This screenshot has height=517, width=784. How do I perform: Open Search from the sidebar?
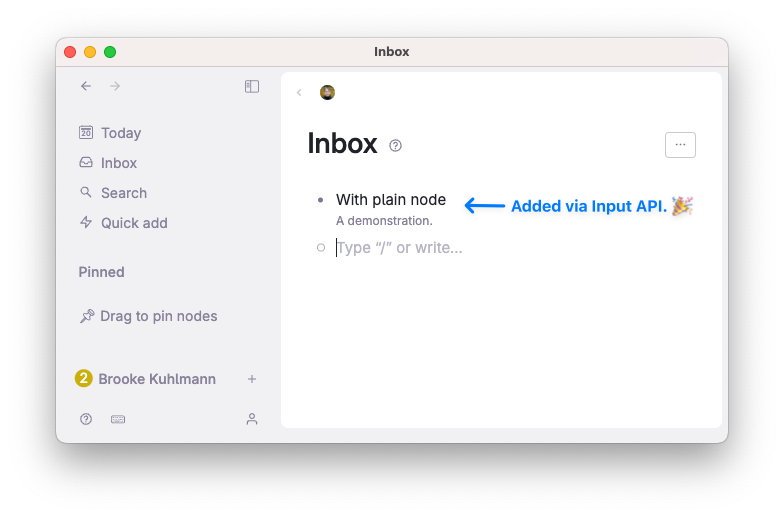pos(124,193)
